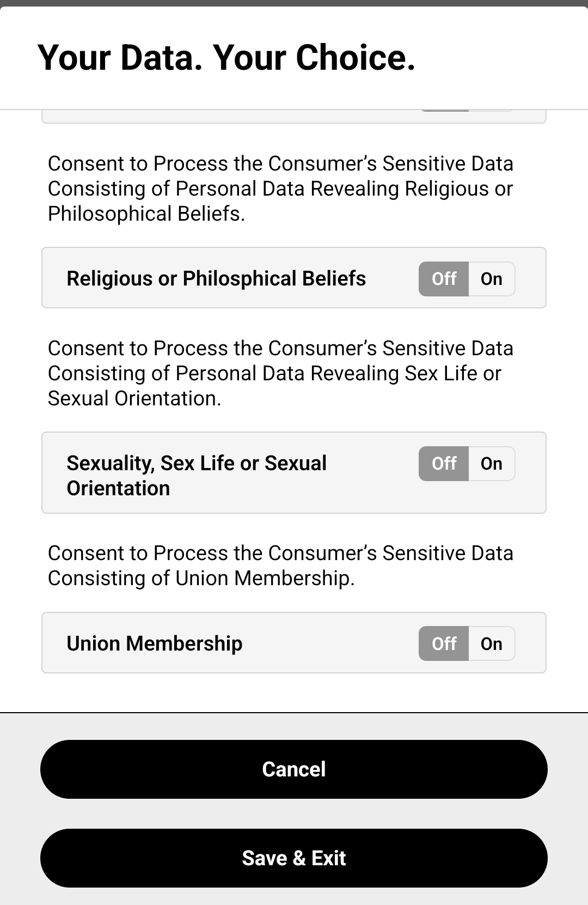Click the Sexuality, Sex Life or Sexual Orientation label
The image size is (588, 905).
197,476
